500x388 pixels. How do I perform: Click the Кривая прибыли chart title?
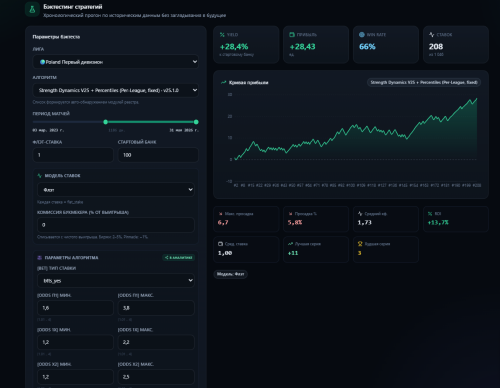(249, 82)
